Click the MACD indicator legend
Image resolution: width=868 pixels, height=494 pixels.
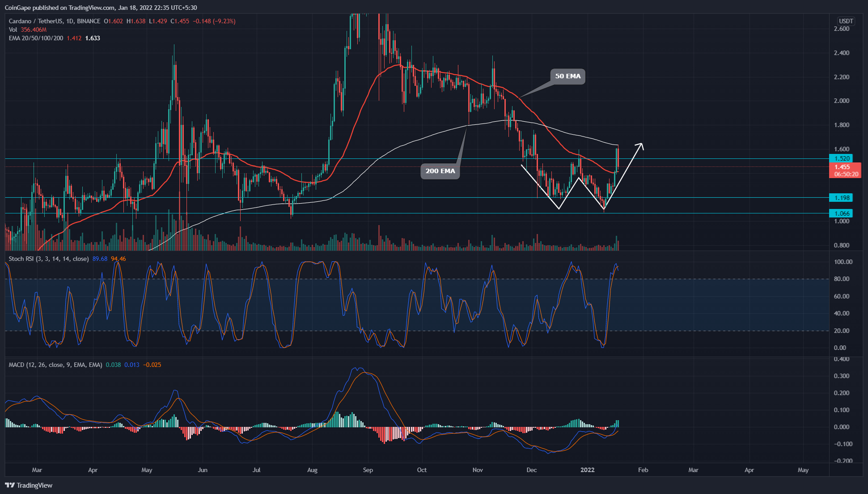pyautogui.click(x=55, y=365)
